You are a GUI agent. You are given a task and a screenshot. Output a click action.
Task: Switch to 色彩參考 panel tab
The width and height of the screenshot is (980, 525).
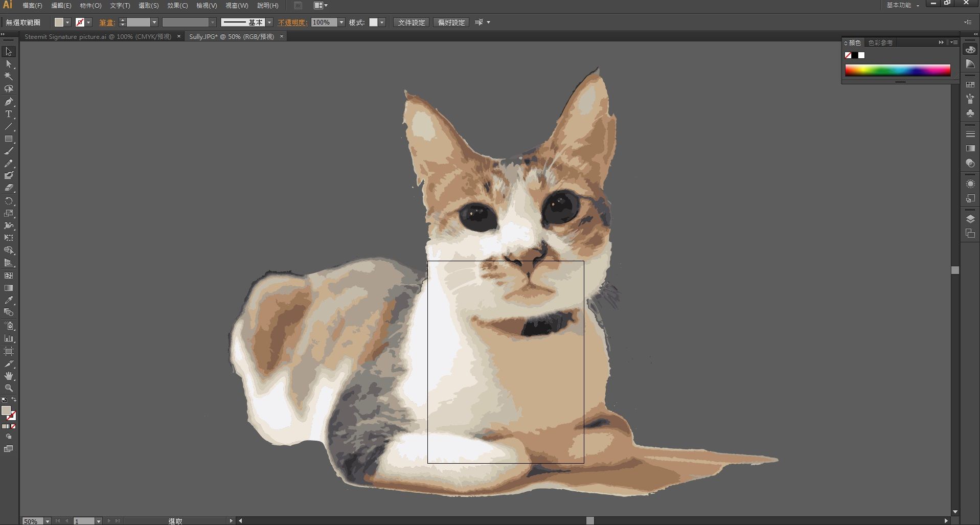coord(880,42)
